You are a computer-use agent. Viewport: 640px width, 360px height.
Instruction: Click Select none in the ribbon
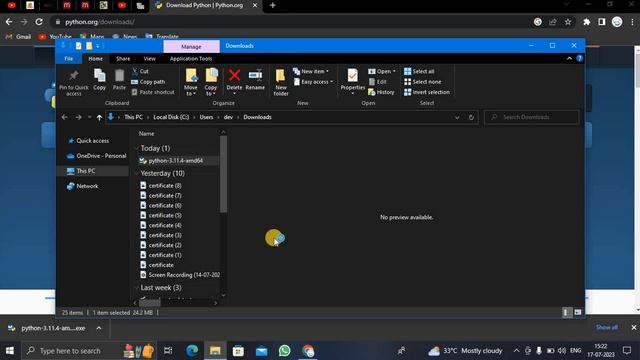(422, 82)
